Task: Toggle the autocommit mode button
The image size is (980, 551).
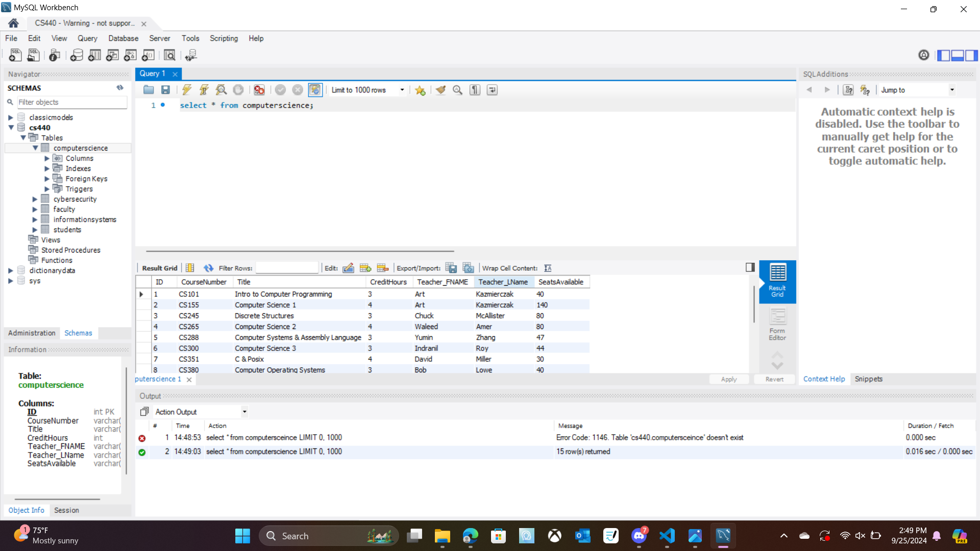Action: pyautogui.click(x=315, y=90)
